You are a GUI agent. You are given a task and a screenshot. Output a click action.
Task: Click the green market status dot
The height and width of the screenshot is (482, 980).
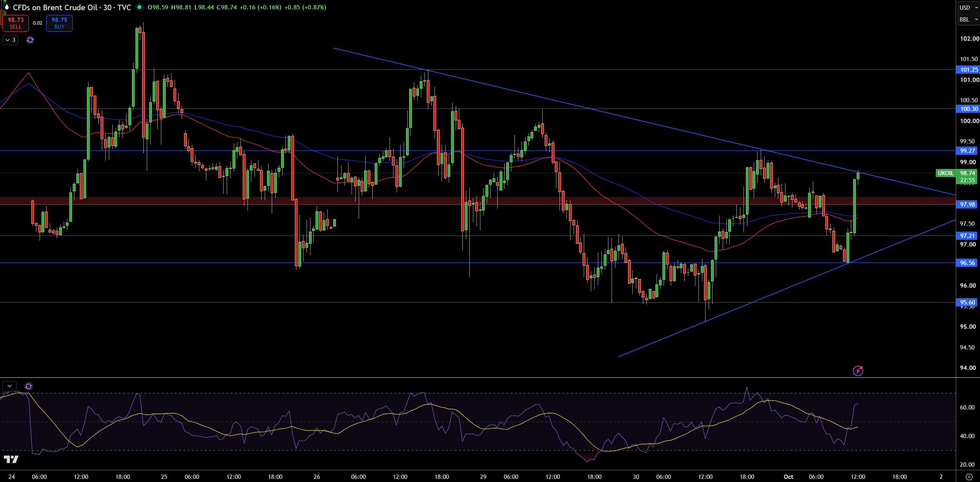[x=139, y=7]
